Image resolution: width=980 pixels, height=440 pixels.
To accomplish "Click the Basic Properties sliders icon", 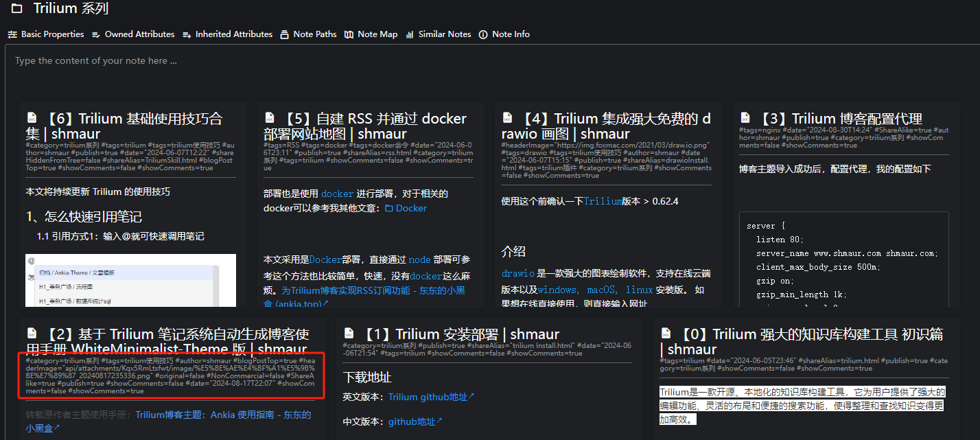I will 12,34.
